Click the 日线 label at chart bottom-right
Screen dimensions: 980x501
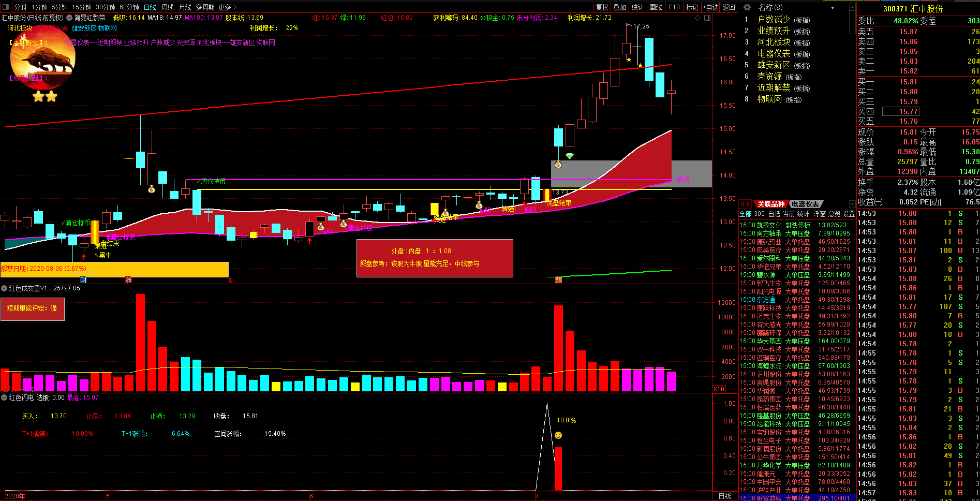point(725,496)
